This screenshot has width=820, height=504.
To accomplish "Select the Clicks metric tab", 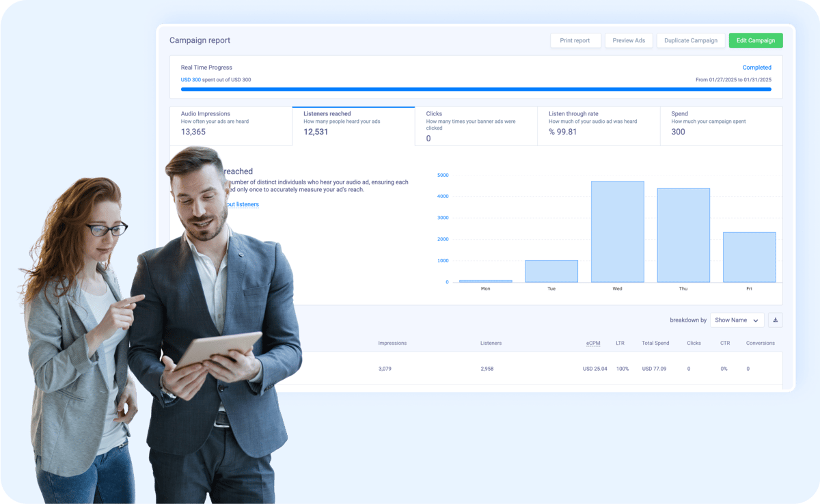I will point(476,126).
